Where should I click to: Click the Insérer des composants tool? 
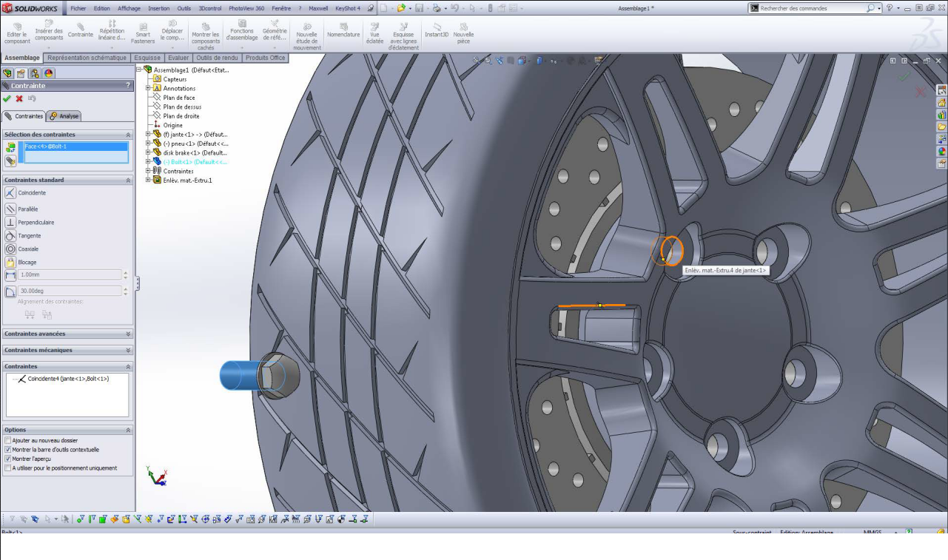tap(49, 34)
